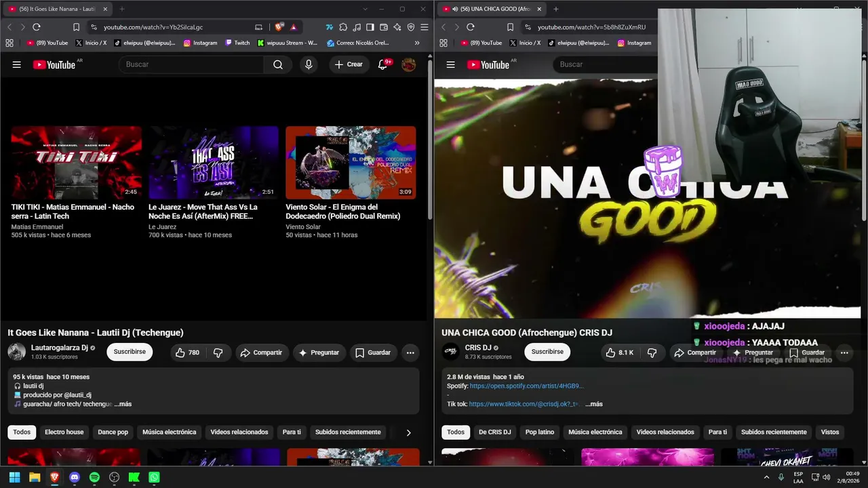Bookmark the page in the right browser window

510,27
